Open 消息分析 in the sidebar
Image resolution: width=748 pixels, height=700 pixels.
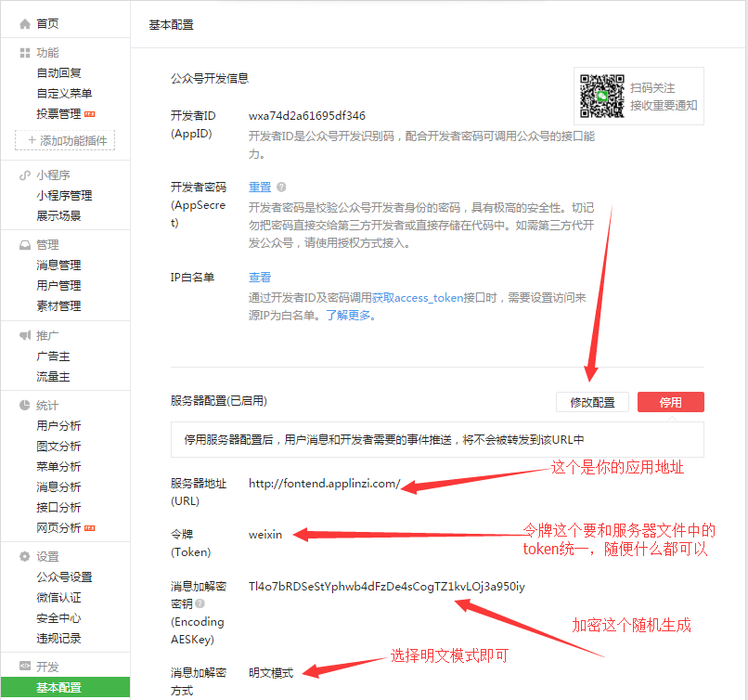pyautogui.click(x=58, y=487)
